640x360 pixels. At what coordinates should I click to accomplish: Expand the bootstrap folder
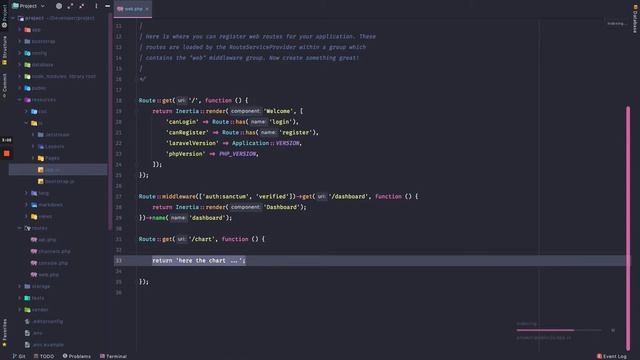tap(20, 42)
